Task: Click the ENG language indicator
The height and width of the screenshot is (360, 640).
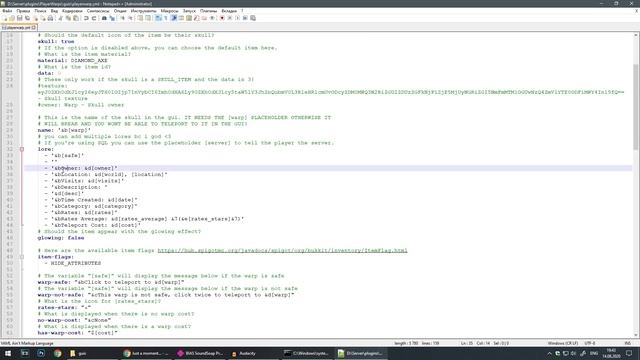Action: pyautogui.click(x=594, y=353)
